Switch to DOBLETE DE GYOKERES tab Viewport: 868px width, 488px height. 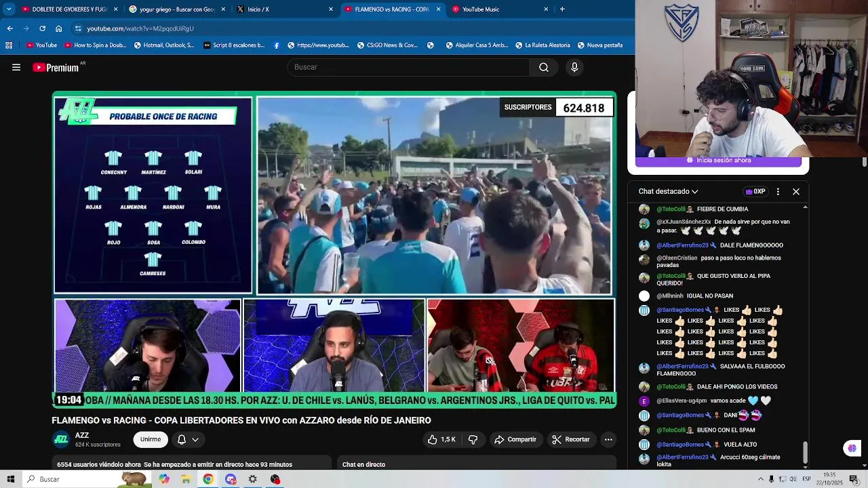click(70, 9)
